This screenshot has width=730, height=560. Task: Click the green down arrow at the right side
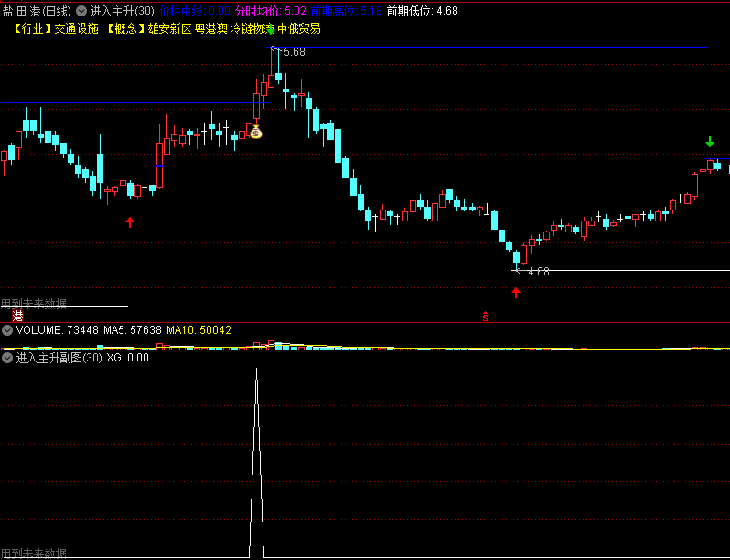pyautogui.click(x=710, y=142)
